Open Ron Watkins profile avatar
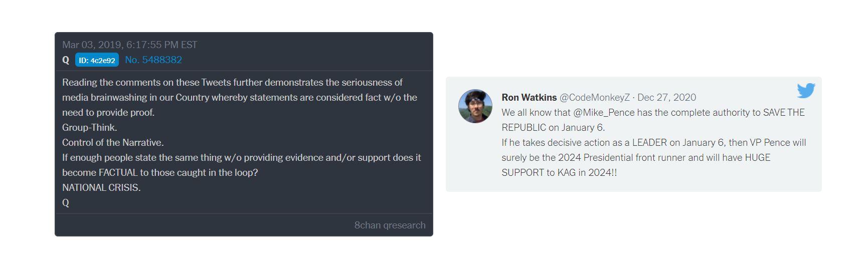This screenshot has height=257, width=868. coord(475,106)
